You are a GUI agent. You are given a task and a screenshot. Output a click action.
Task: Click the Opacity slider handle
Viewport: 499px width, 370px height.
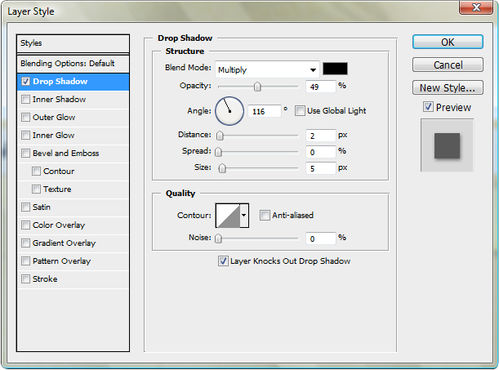(x=257, y=87)
